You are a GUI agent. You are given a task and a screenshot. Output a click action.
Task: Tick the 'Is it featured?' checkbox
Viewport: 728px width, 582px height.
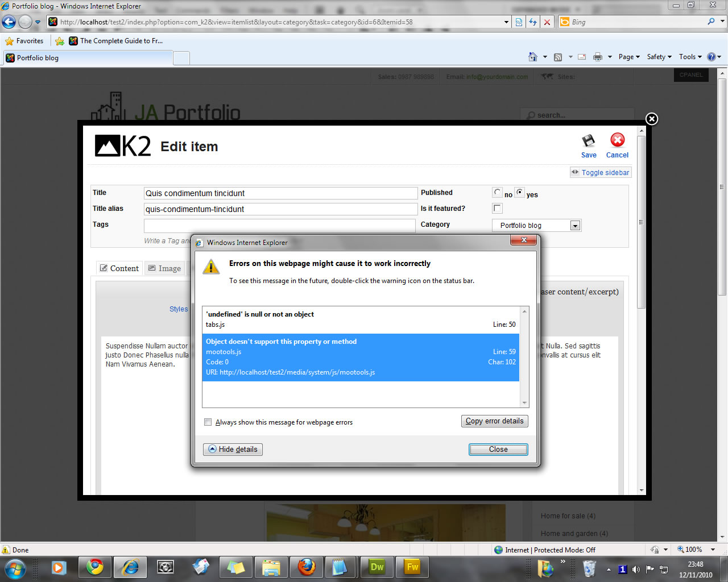[x=498, y=209]
